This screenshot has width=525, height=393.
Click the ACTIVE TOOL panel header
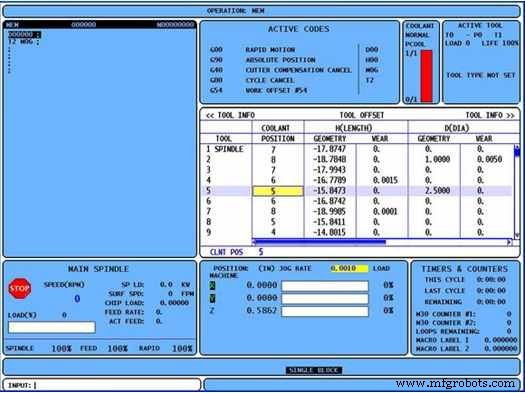click(480, 26)
